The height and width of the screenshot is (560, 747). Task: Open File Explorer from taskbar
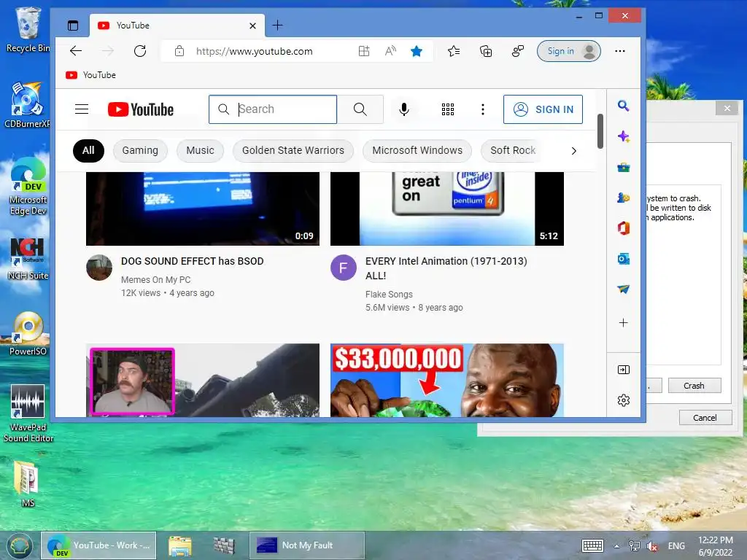pos(180,545)
